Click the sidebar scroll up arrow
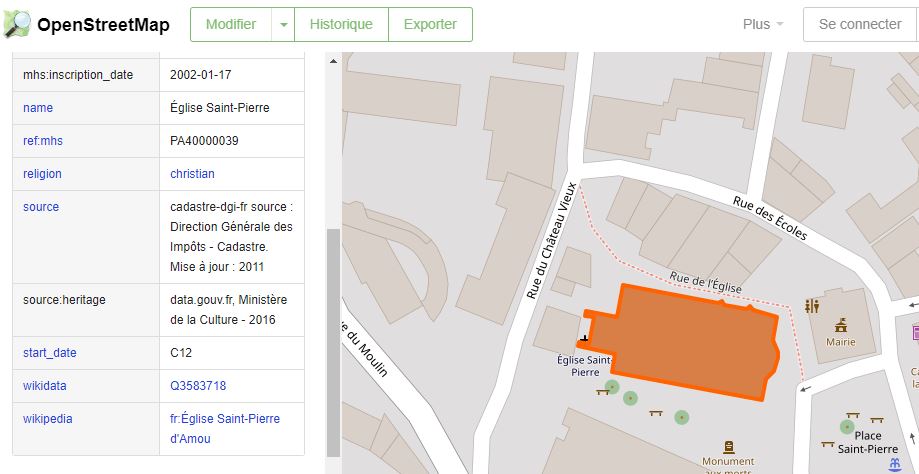Screen dimensions: 919x474 (333, 61)
